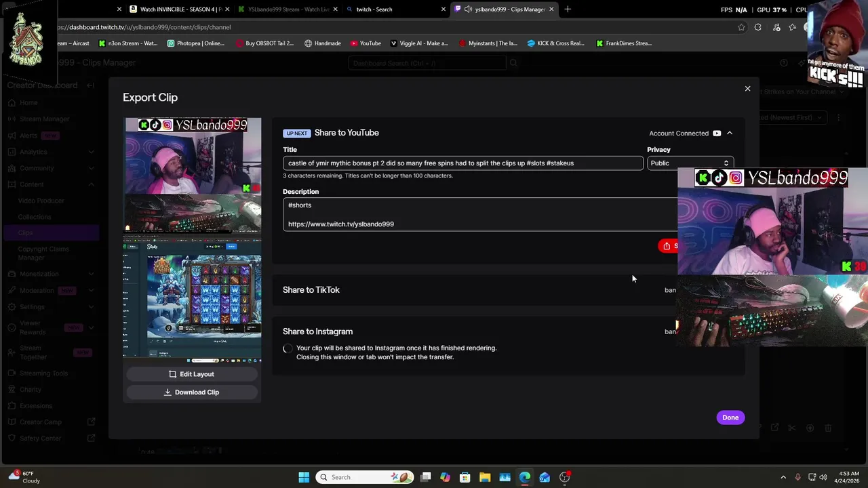The width and height of the screenshot is (868, 488).
Task: Open the Handmade bookmark
Action: coord(322,43)
